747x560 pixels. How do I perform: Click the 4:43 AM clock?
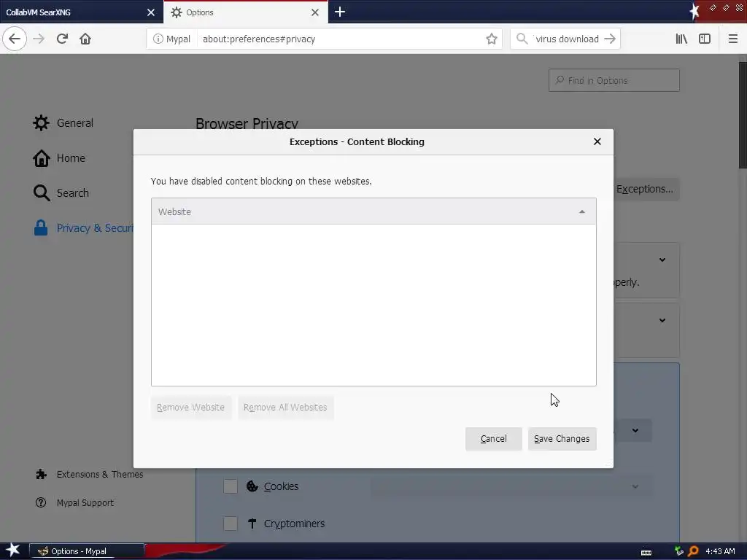point(720,551)
